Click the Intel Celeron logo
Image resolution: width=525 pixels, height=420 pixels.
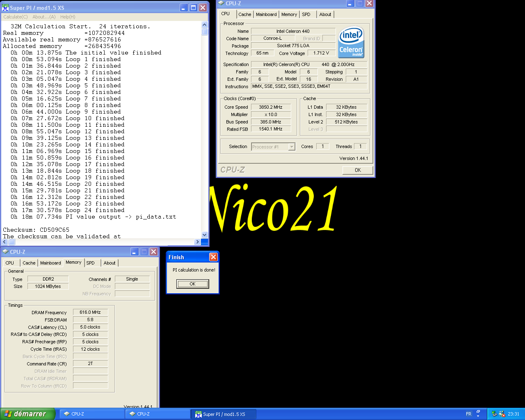[x=352, y=43]
